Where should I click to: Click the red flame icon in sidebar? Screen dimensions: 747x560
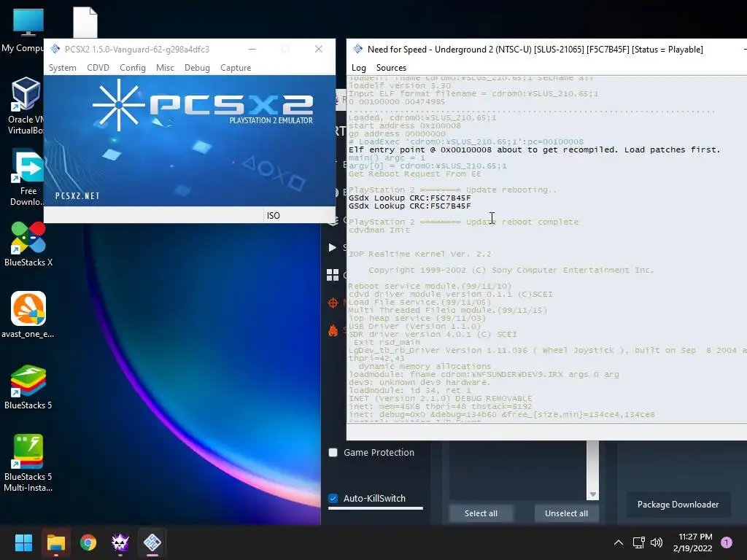[333, 330]
